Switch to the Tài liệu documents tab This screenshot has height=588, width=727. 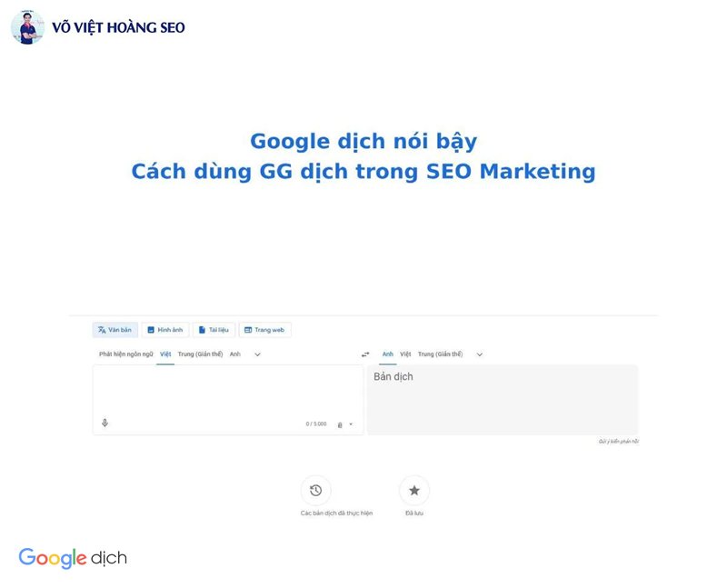(214, 330)
